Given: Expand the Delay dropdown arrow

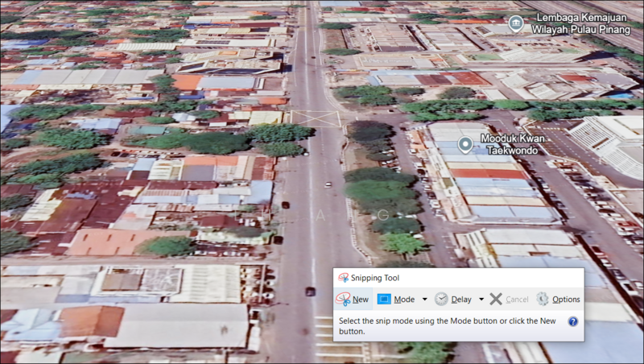Looking at the screenshot, I should 481,299.
